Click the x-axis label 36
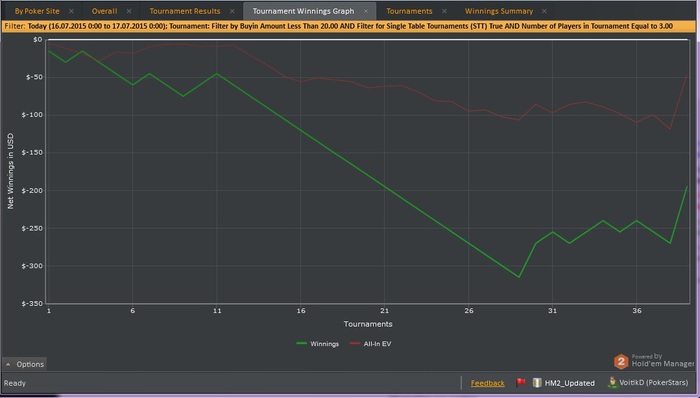 click(x=637, y=311)
